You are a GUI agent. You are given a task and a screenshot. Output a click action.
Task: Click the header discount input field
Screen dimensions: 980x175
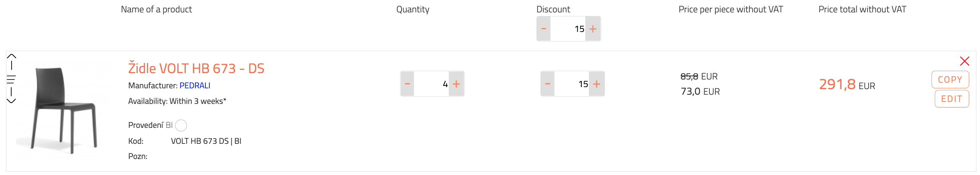(568, 29)
